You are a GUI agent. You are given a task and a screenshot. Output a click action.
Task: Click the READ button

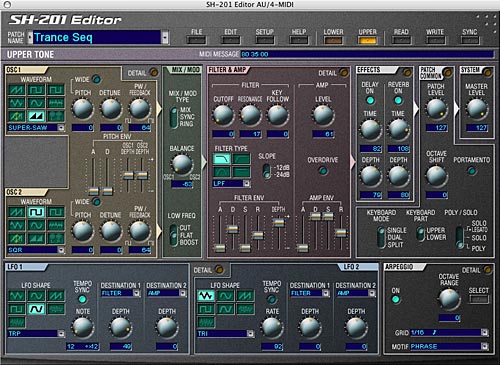tap(401, 40)
